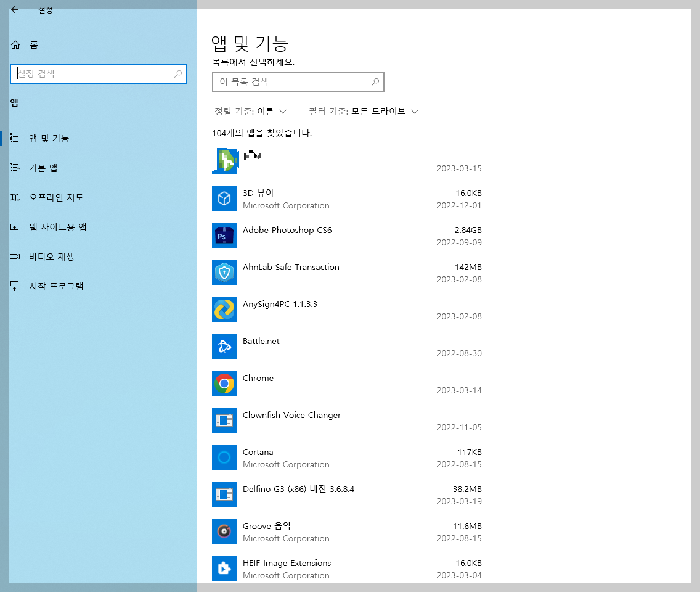
Task: Go to 홈 settings page
Action: 34,44
